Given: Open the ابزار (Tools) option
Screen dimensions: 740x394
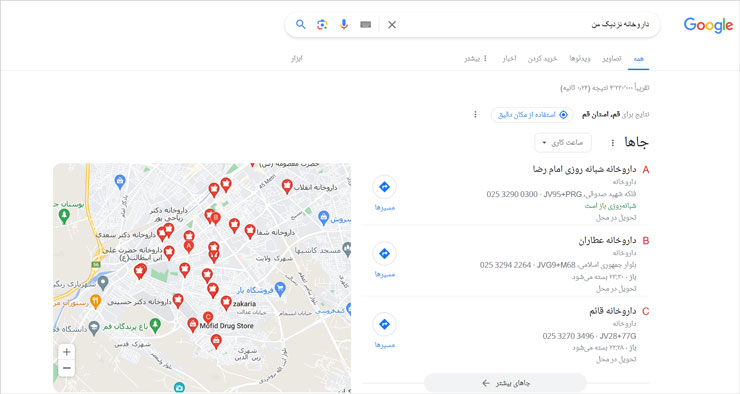Looking at the screenshot, I should (x=296, y=59).
